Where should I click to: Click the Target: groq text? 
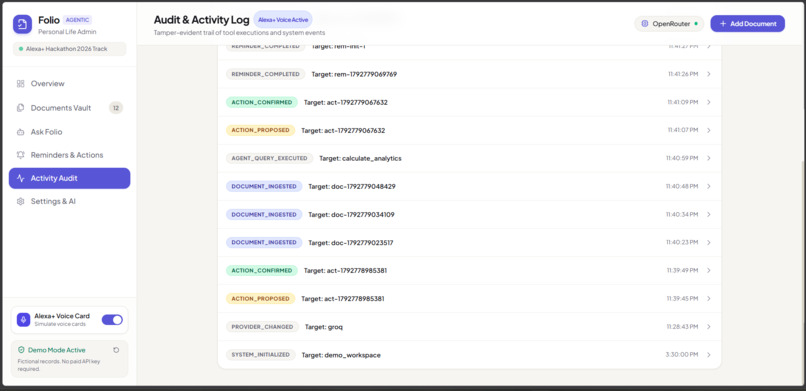pos(324,327)
